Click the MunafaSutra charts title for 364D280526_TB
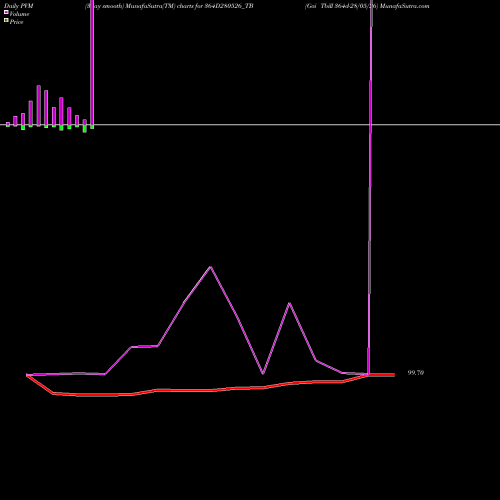This screenshot has width=500, height=500. coord(169,6)
